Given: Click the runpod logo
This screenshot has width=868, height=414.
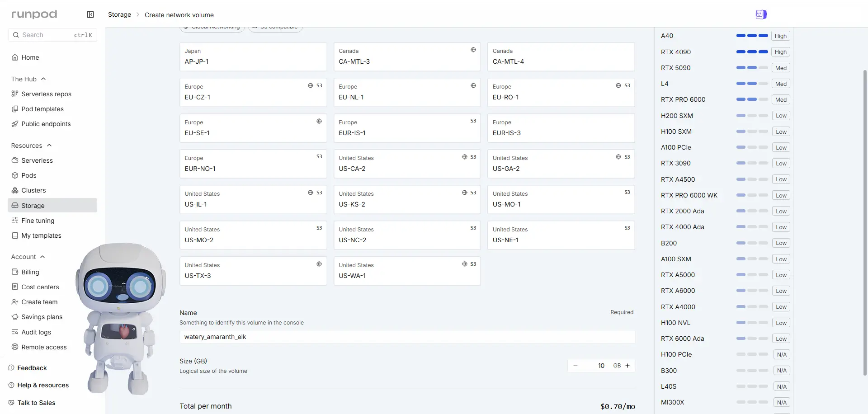Looking at the screenshot, I should point(34,14).
